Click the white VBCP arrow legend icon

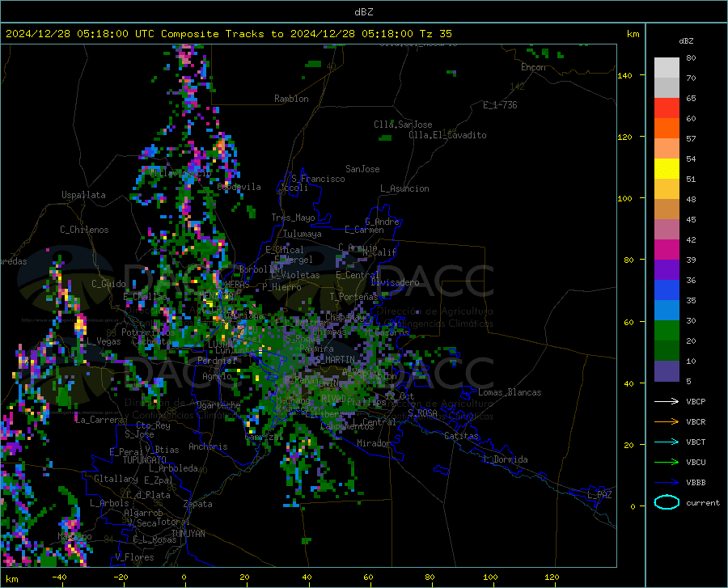(x=667, y=401)
